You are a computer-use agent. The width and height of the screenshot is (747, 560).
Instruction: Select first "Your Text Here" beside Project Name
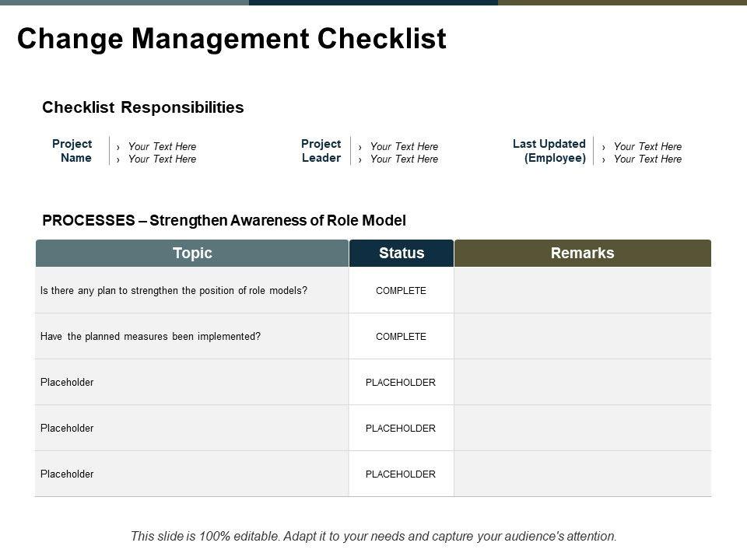click(162, 146)
